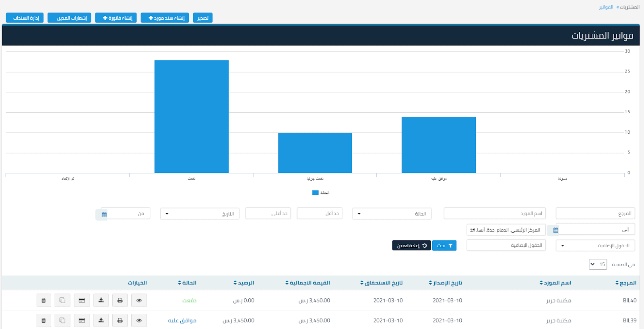This screenshot has width=644, height=329.
Task: Delete invoice BIL39 with the trash icon
Action: (43, 321)
